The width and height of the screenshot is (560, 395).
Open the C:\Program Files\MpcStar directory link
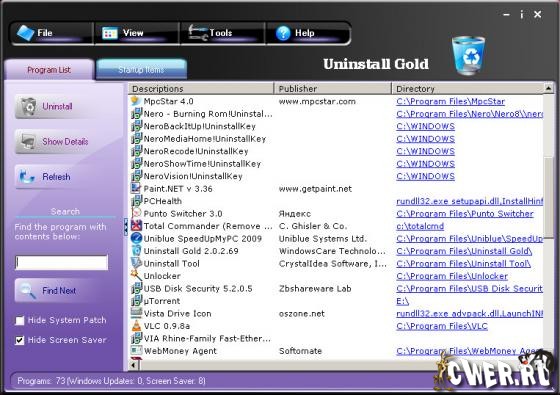click(x=450, y=101)
